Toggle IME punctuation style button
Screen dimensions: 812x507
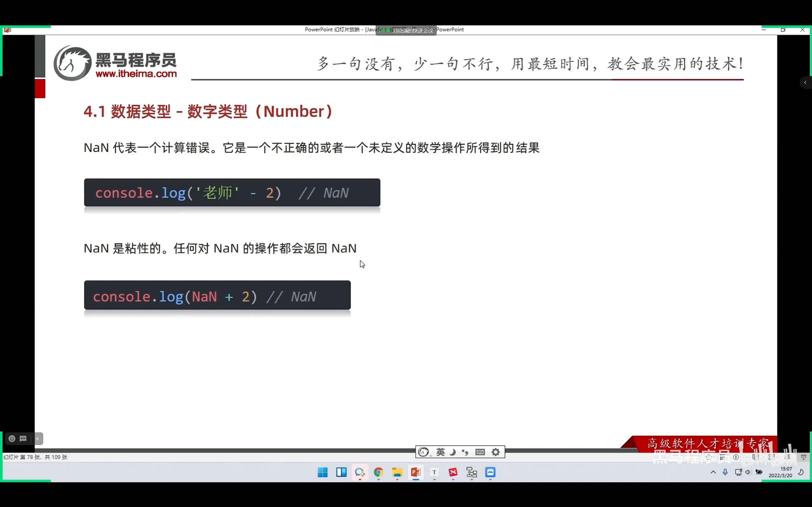(x=465, y=452)
